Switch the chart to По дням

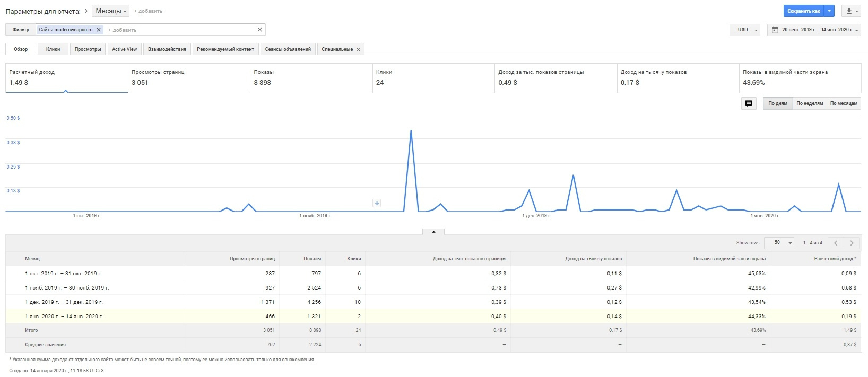pos(778,103)
